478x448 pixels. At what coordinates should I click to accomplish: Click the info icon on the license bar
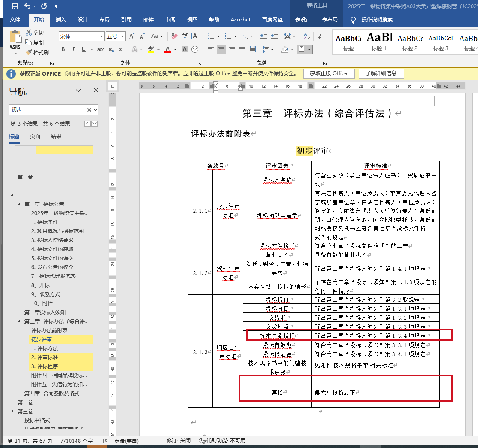click(x=11, y=73)
